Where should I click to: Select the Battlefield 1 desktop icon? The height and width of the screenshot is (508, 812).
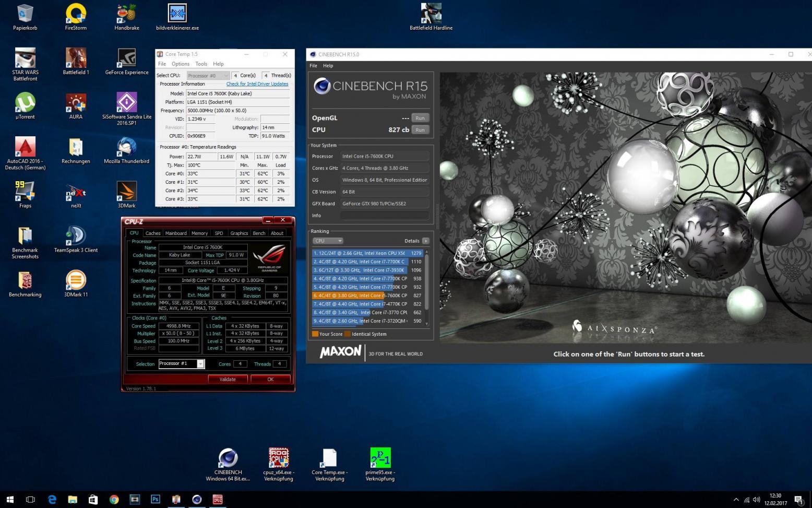click(x=76, y=61)
